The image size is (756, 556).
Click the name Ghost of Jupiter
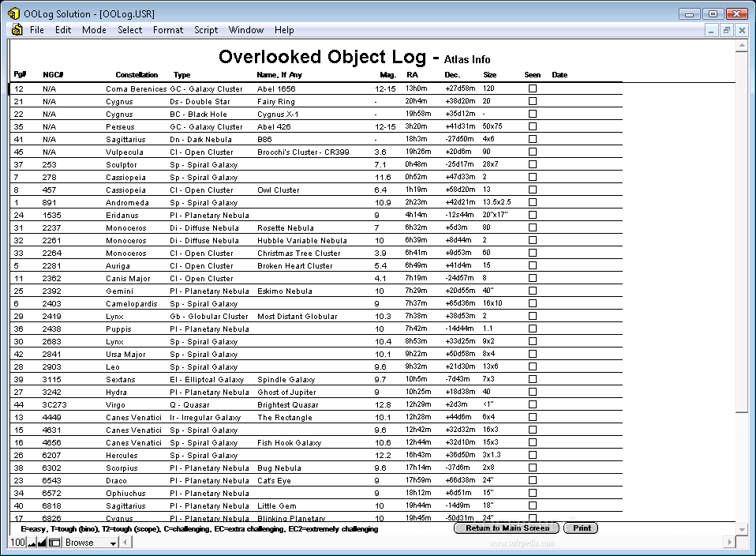(286, 392)
